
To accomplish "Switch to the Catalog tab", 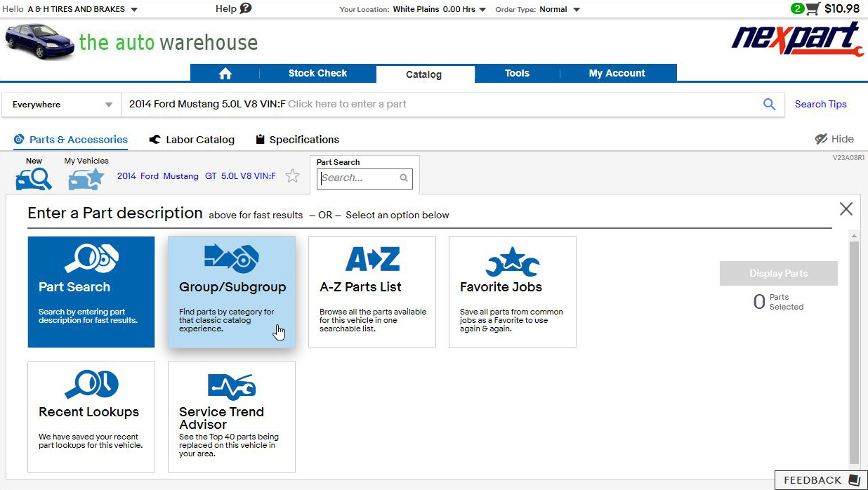I will coord(424,74).
